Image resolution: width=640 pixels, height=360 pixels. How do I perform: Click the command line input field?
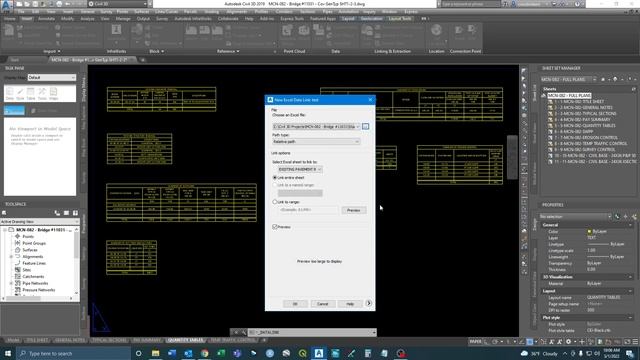tap(312, 333)
